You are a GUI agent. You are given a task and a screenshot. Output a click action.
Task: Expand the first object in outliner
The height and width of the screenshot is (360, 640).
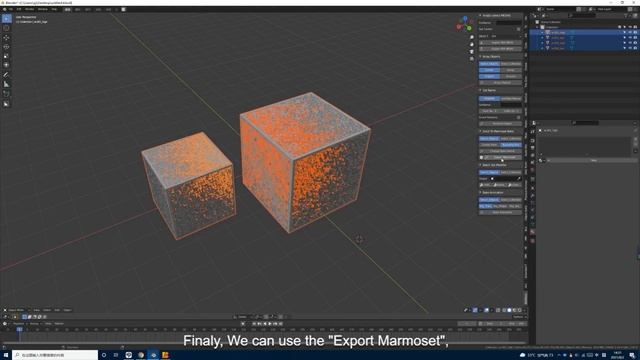point(542,32)
